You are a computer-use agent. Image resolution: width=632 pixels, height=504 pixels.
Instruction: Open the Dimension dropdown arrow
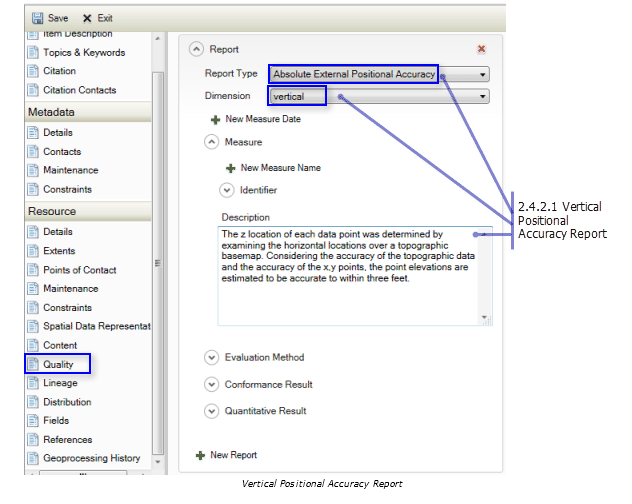[482, 96]
